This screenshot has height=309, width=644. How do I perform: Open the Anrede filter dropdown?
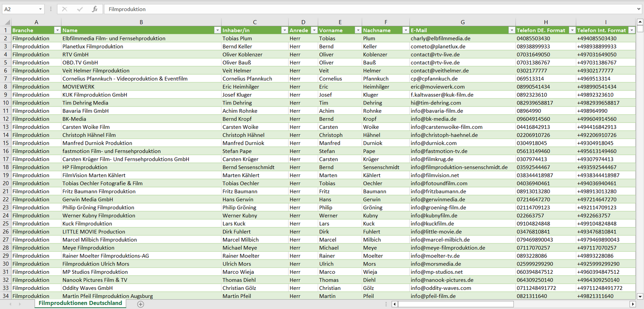(x=314, y=30)
